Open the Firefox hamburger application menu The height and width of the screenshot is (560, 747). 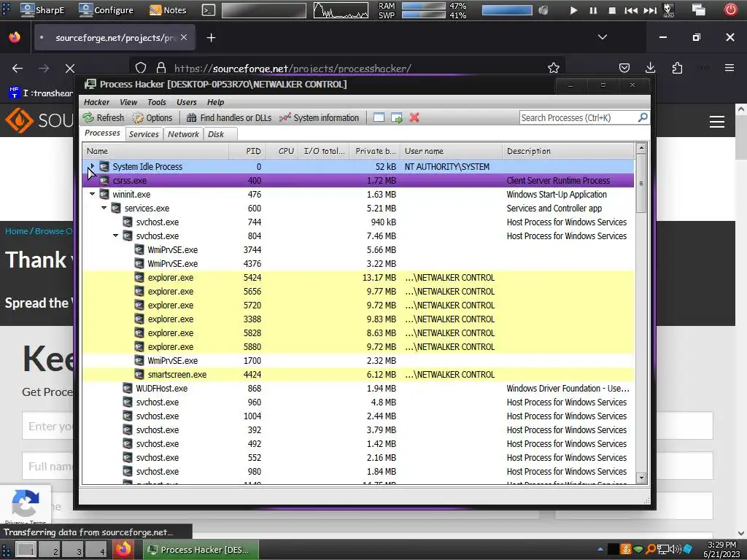(x=729, y=68)
